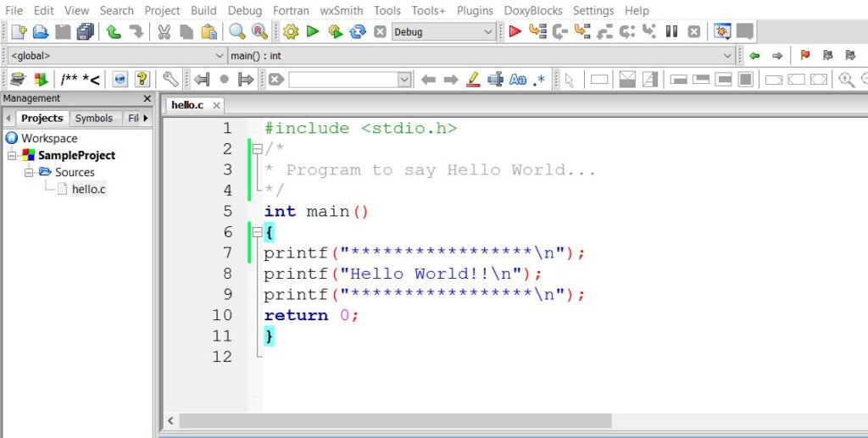The height and width of the screenshot is (438, 868).
Task: Click the New file icon
Action: 18,32
